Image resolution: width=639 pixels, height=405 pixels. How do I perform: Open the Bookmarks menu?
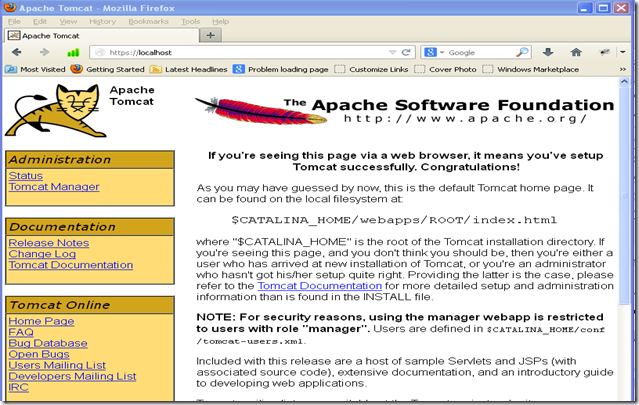[148, 22]
